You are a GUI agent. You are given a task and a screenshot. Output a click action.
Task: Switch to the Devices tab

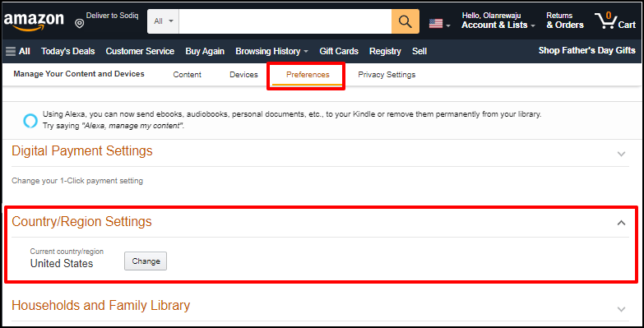click(x=243, y=75)
